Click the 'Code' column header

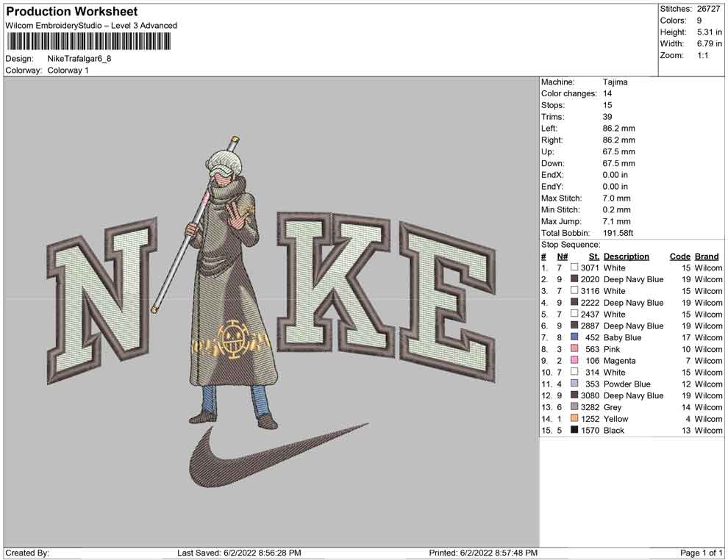pos(679,256)
